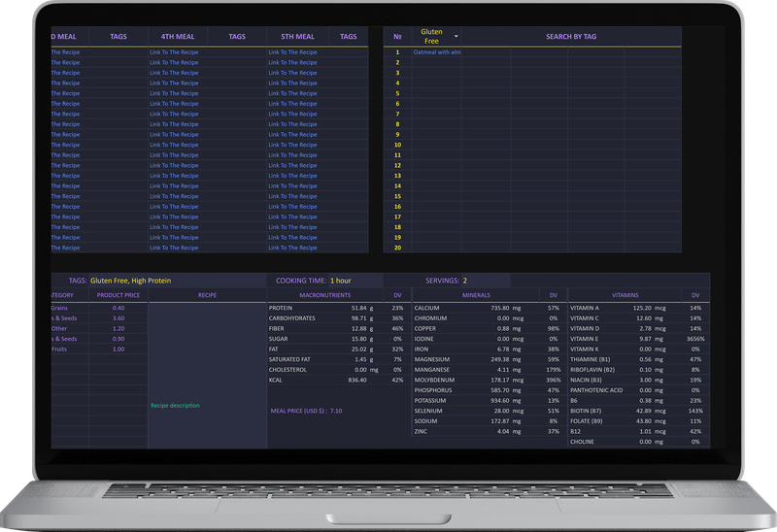Select product price 3.60
Screen dimensions: 777x532
tap(118, 318)
